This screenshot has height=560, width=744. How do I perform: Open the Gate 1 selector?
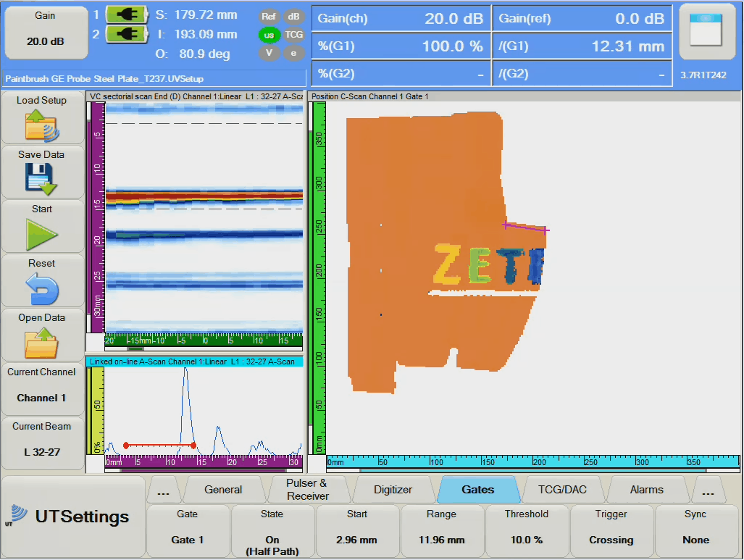(x=188, y=530)
